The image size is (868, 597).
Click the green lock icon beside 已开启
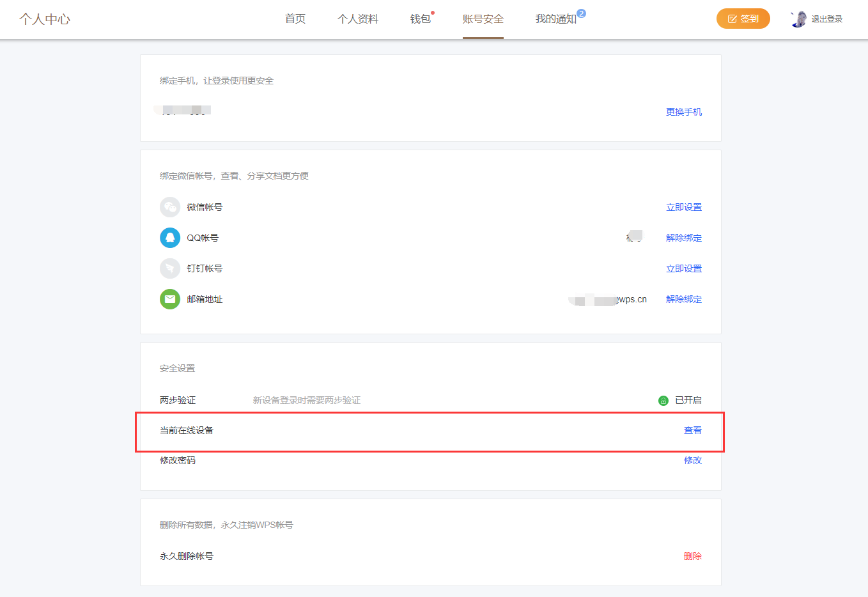[x=663, y=401]
